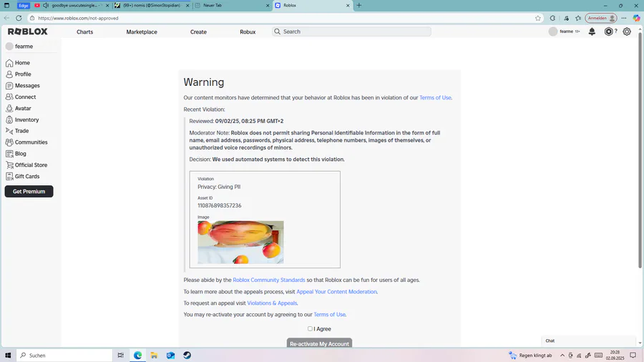Click the browser back arrow
This screenshot has width=644, height=362.
(6, 18)
